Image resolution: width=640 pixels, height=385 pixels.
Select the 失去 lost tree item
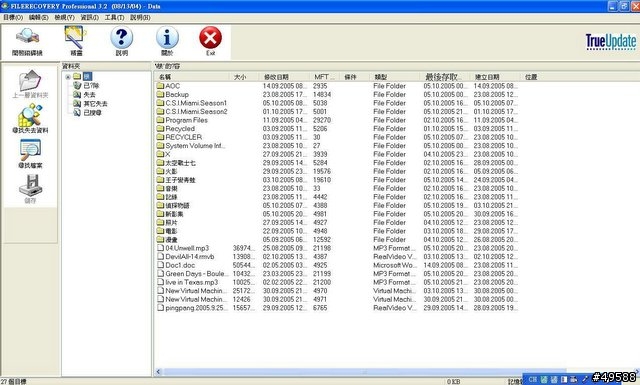[89, 94]
